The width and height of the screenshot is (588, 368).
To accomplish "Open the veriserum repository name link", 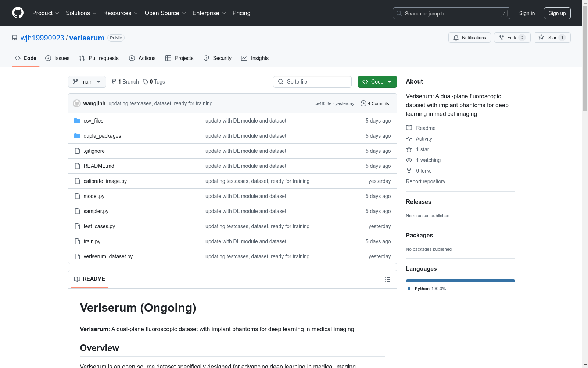I will 87,38.
